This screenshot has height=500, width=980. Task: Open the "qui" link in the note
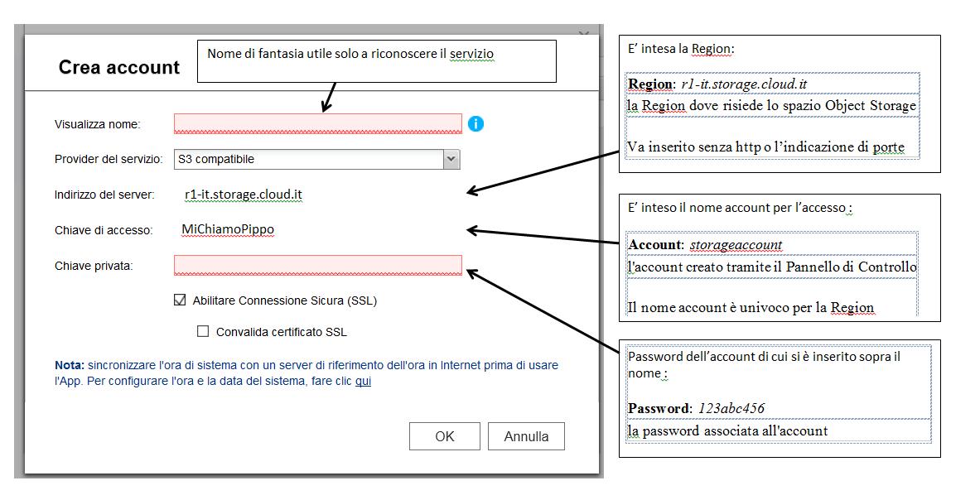363,382
